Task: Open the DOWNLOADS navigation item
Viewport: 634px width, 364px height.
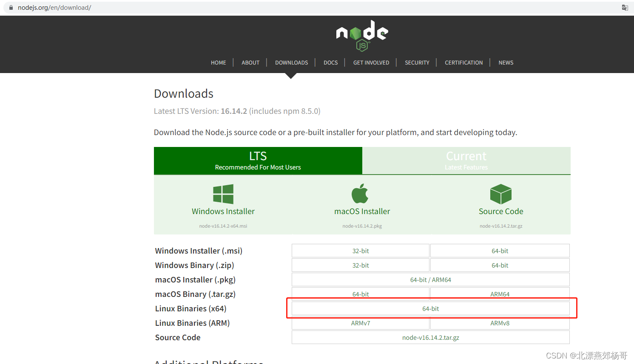Action: [x=291, y=62]
